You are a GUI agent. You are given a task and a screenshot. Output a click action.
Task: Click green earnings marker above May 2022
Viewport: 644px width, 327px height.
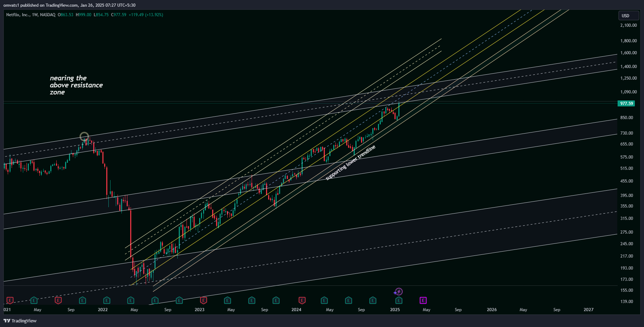point(131,301)
